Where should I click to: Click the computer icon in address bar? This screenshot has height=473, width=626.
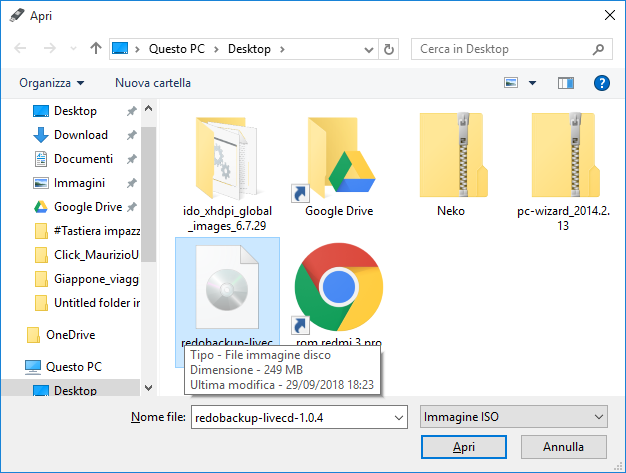pyautogui.click(x=120, y=49)
